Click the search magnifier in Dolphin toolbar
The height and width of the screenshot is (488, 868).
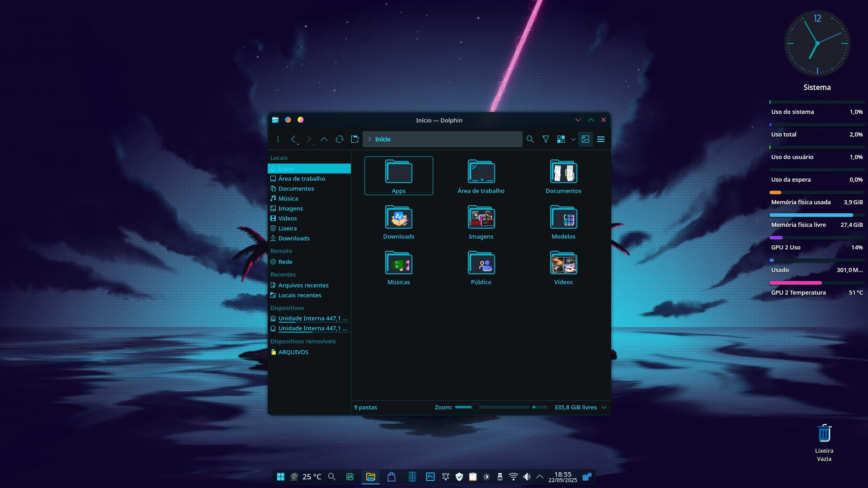click(x=530, y=139)
